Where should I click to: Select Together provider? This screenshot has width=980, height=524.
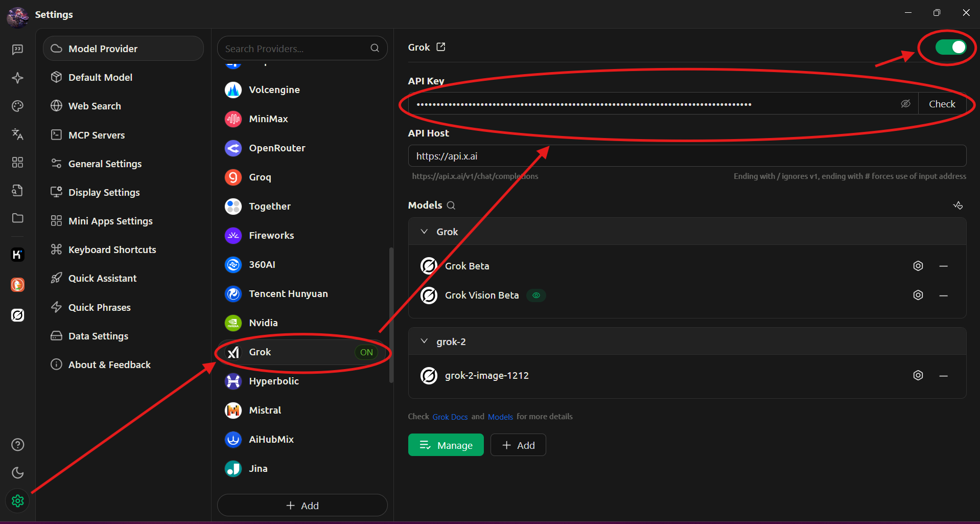(x=302, y=206)
